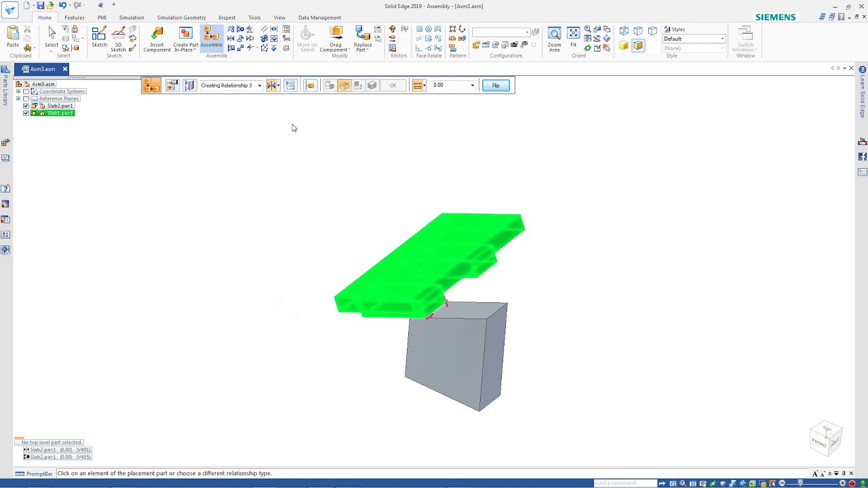Click the Paste icon in Clipboard
Screen dimensions: 868x488
click(13, 34)
